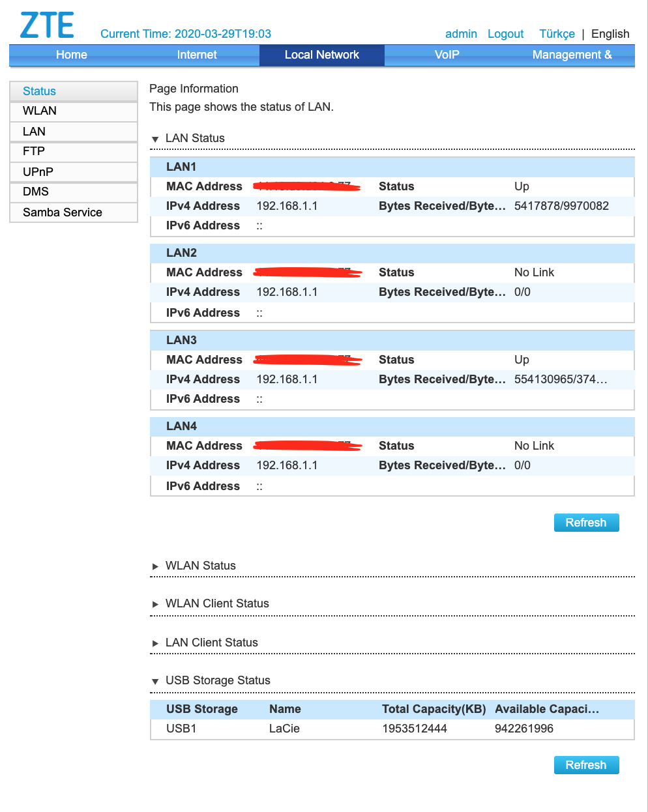The width and height of the screenshot is (648, 812).
Task: Click USB1 storage cell
Action: tap(181, 729)
